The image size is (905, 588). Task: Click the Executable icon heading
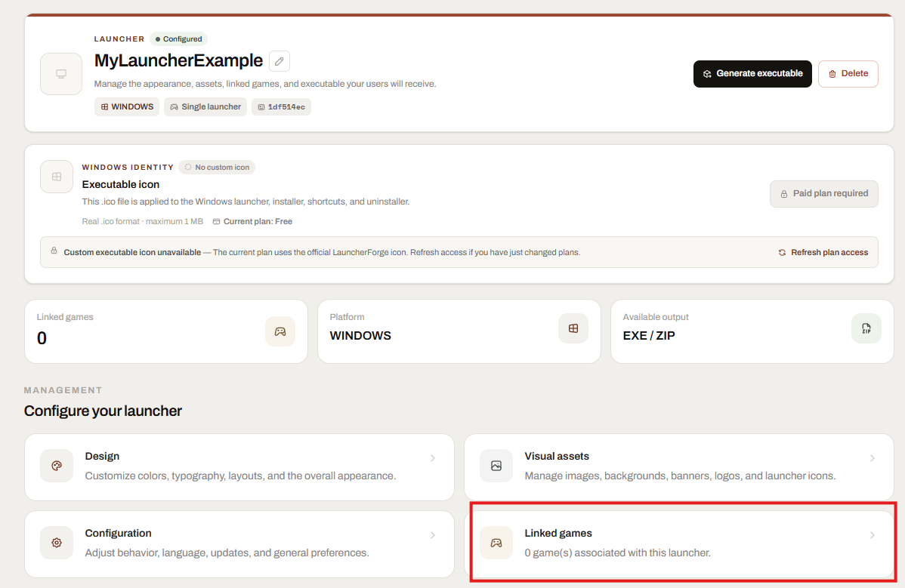point(121,184)
